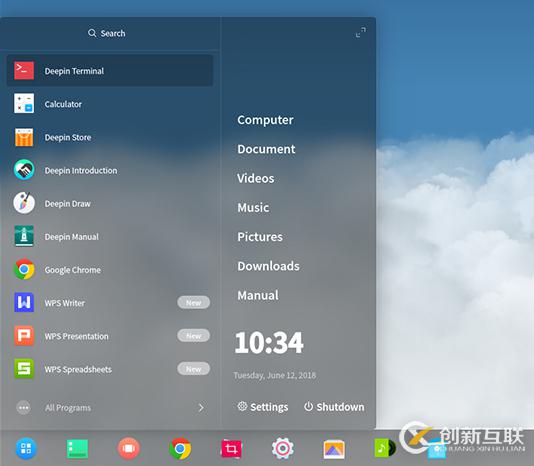
Task: Launch Google Chrome from the app list
Action: click(x=110, y=269)
